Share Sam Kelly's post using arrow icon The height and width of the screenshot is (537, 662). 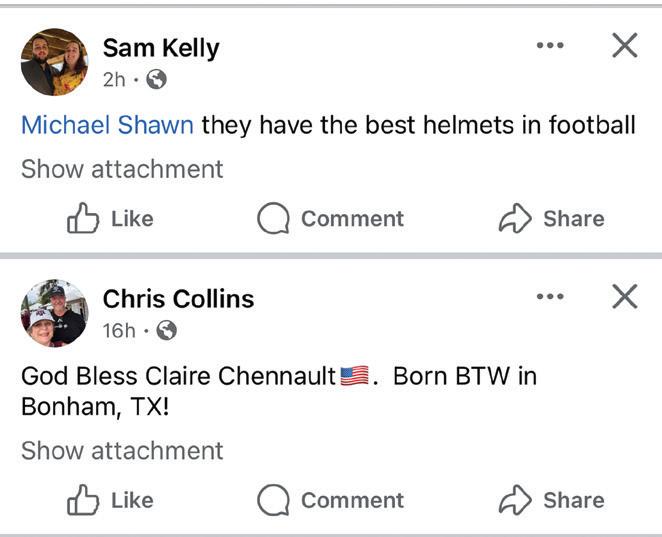point(514,219)
